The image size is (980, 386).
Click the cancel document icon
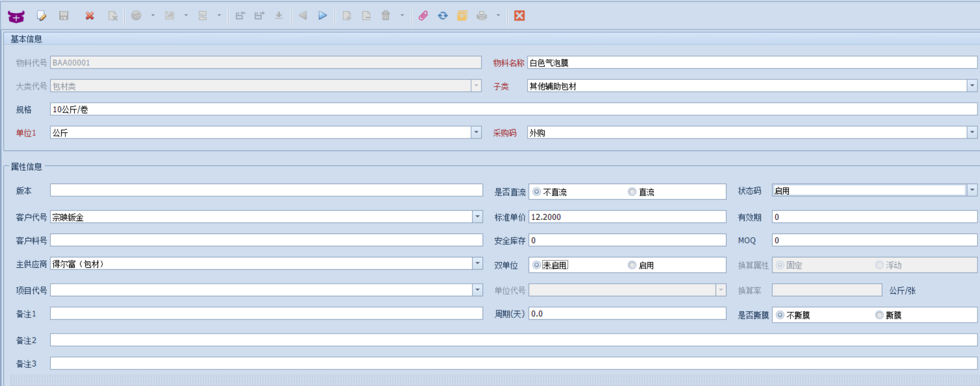pos(113,16)
